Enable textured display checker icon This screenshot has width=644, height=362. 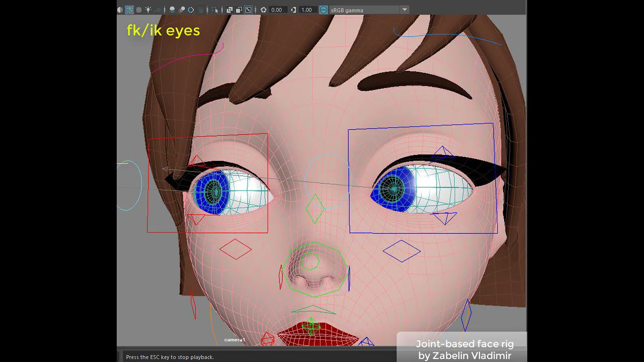pos(139,10)
